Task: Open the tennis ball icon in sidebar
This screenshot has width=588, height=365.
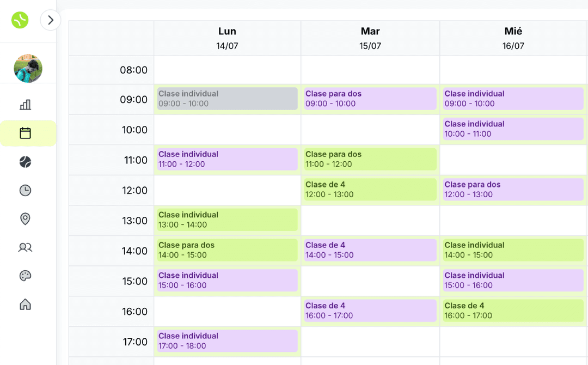Action: [25, 162]
